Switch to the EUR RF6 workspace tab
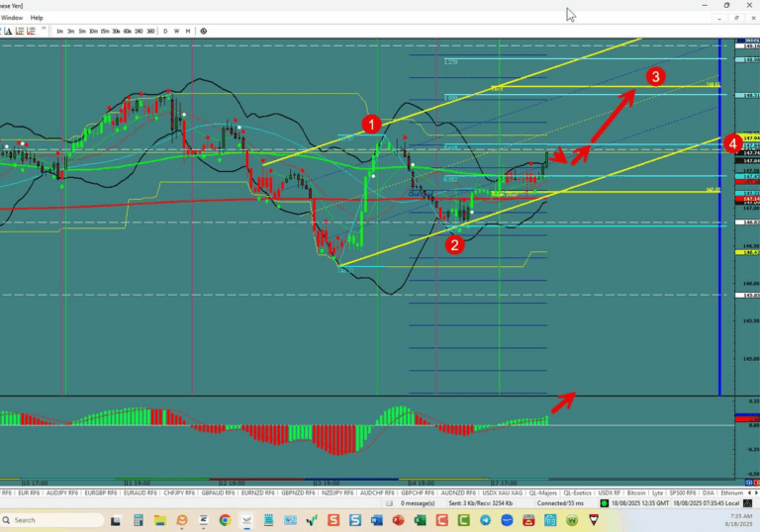Image resolution: width=760 pixels, height=532 pixels. 29,492
